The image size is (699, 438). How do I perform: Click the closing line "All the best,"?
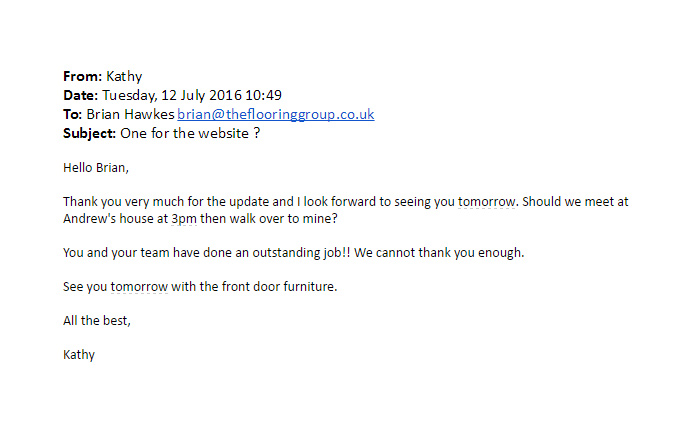tap(96, 320)
